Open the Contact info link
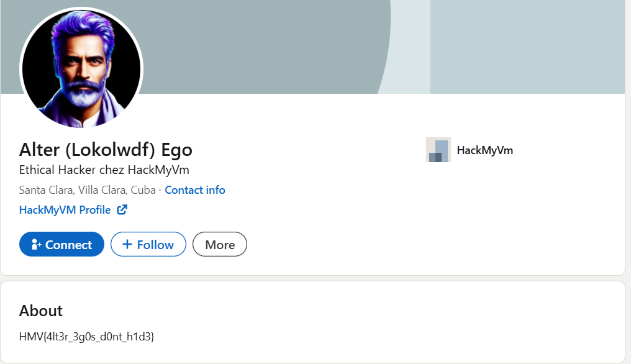This screenshot has width=631, height=364. click(195, 190)
